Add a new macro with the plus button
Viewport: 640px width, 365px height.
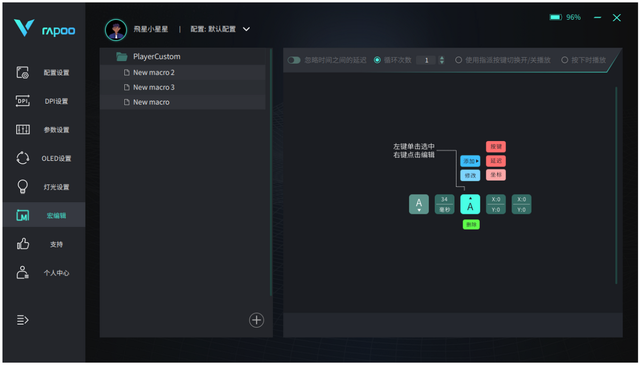click(x=256, y=320)
